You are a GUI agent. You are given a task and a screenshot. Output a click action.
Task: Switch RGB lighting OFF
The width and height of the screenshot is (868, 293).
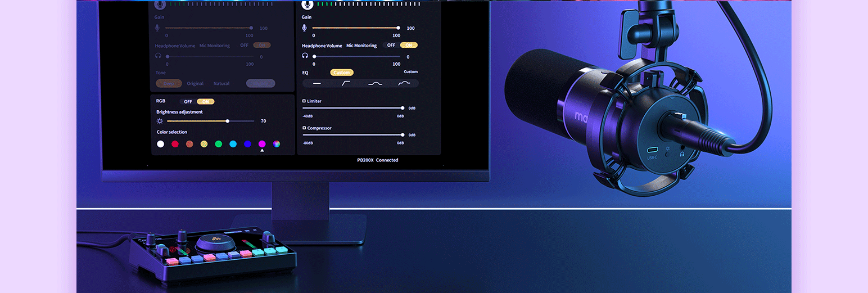[x=188, y=102]
